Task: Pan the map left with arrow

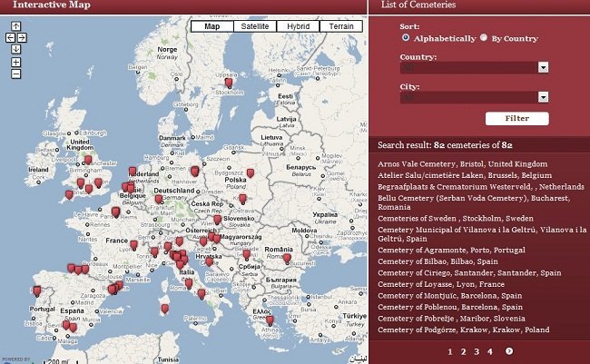Action: 10,37
